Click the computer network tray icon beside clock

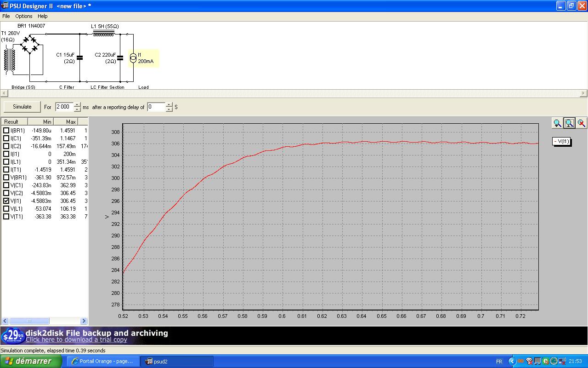563,362
